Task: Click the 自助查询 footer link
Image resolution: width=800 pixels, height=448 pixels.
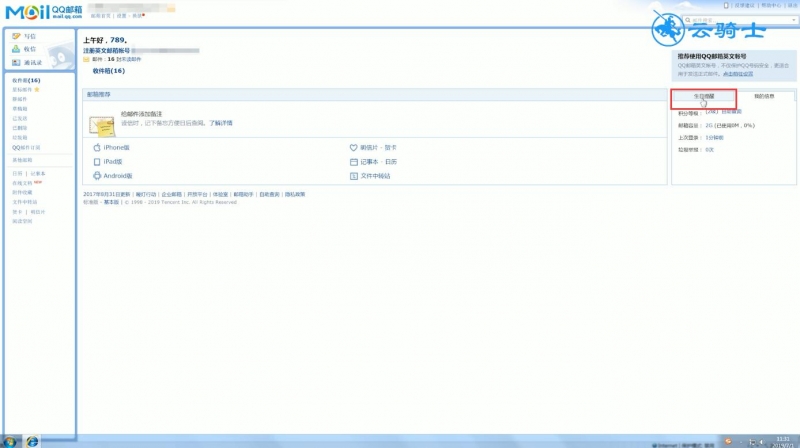Action: (x=269, y=194)
